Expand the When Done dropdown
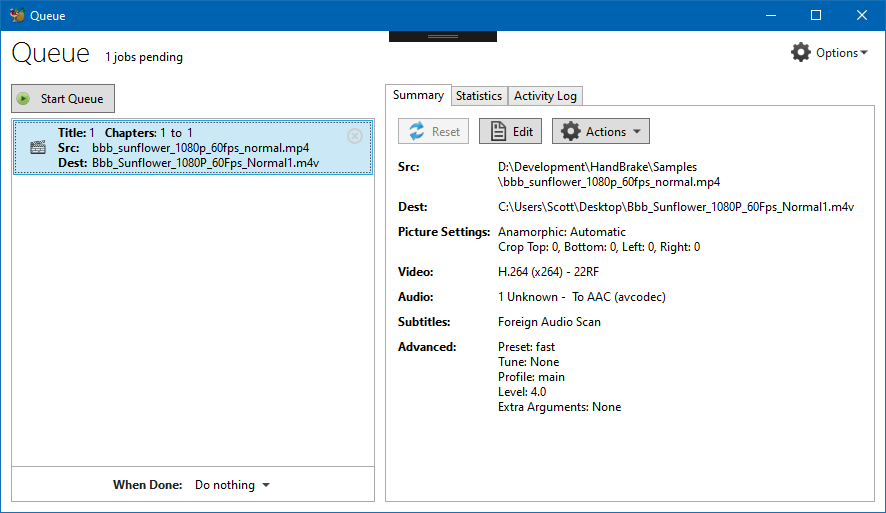 coord(232,485)
